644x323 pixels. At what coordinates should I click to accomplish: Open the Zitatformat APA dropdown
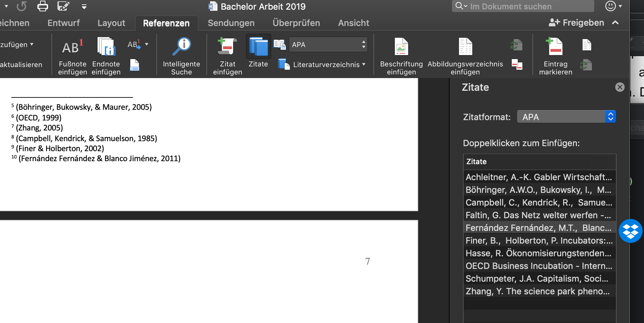(566, 117)
